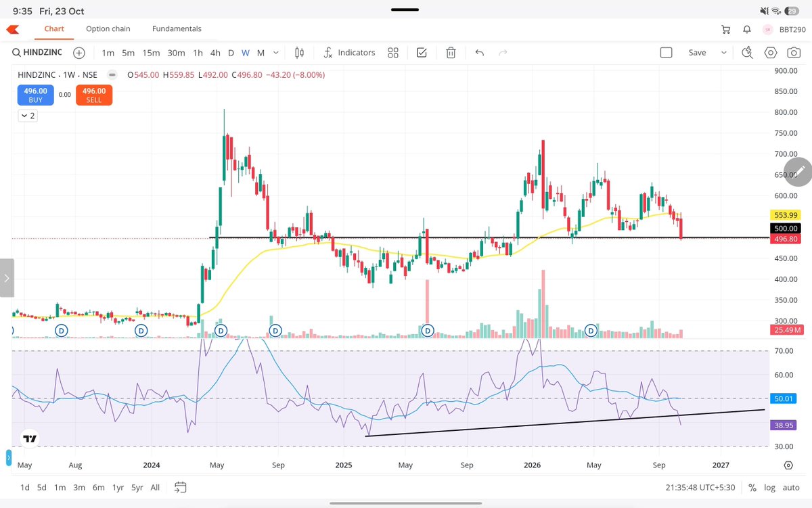Screen dimensions: 812x508
Task: Open the BBT290 profile avatar
Action: click(768, 29)
